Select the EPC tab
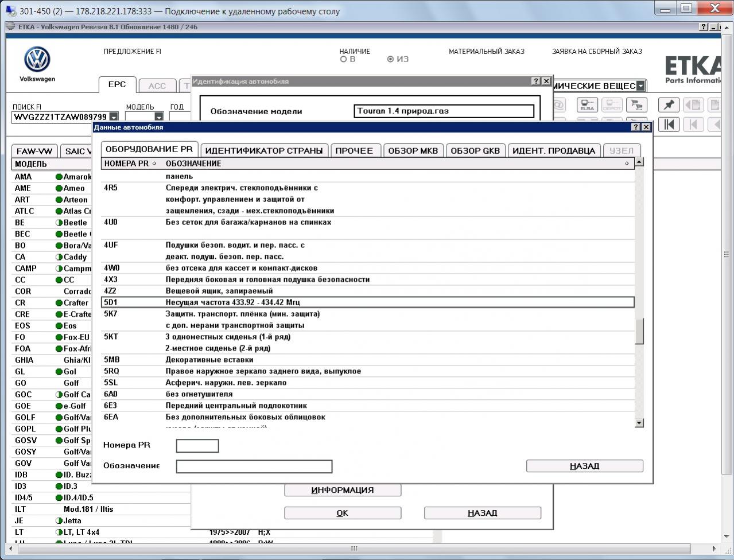 [x=117, y=84]
